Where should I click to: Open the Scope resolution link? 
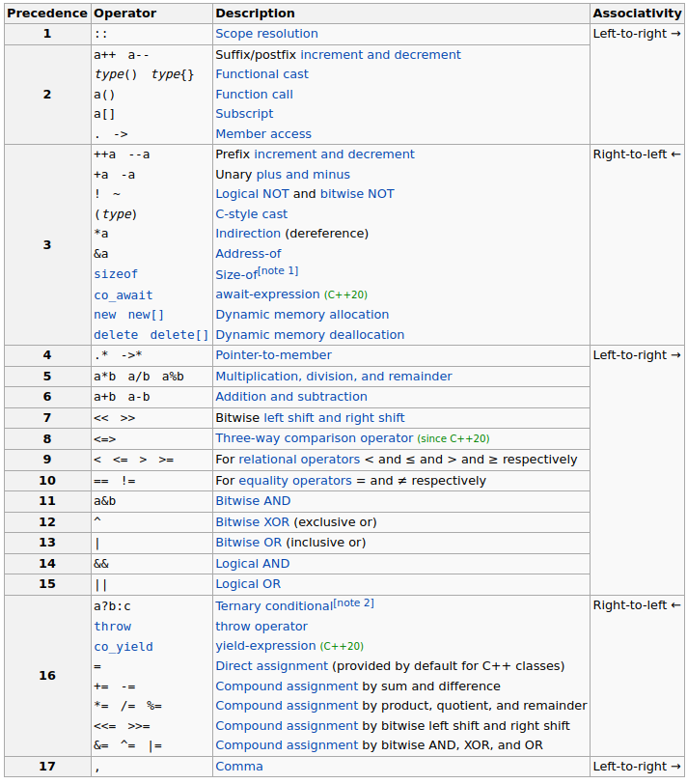(266, 34)
